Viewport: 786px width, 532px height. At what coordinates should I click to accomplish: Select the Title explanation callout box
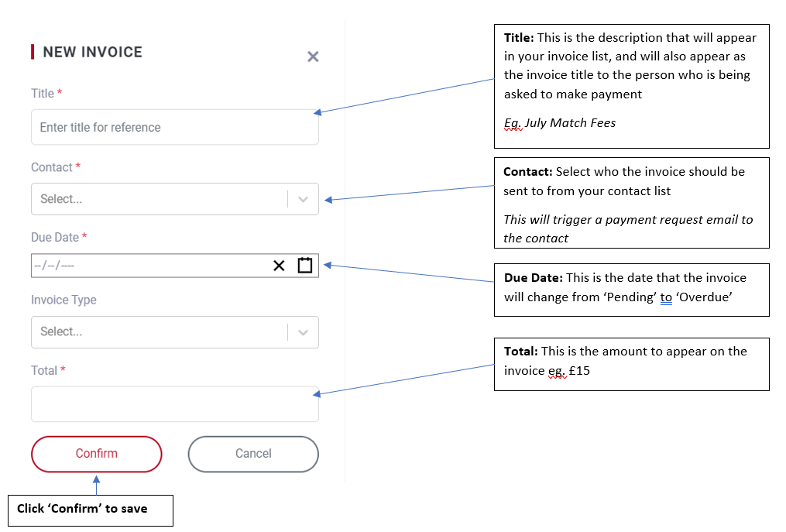(631, 86)
